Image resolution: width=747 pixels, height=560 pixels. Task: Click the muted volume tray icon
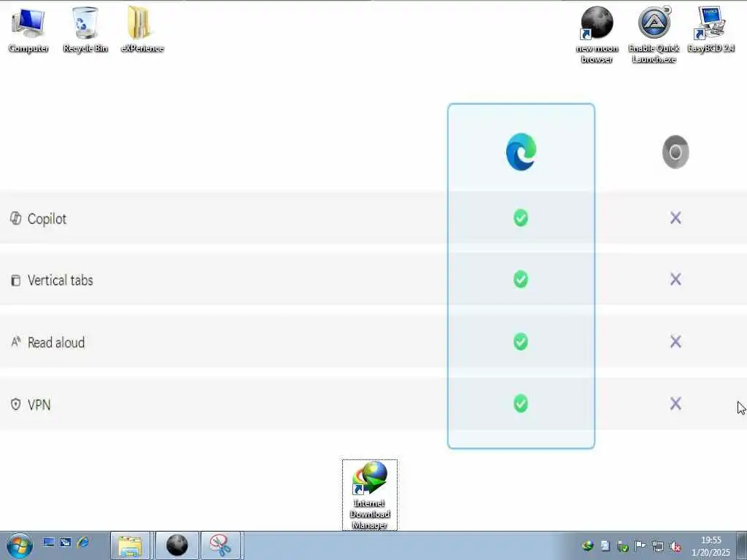675,546
